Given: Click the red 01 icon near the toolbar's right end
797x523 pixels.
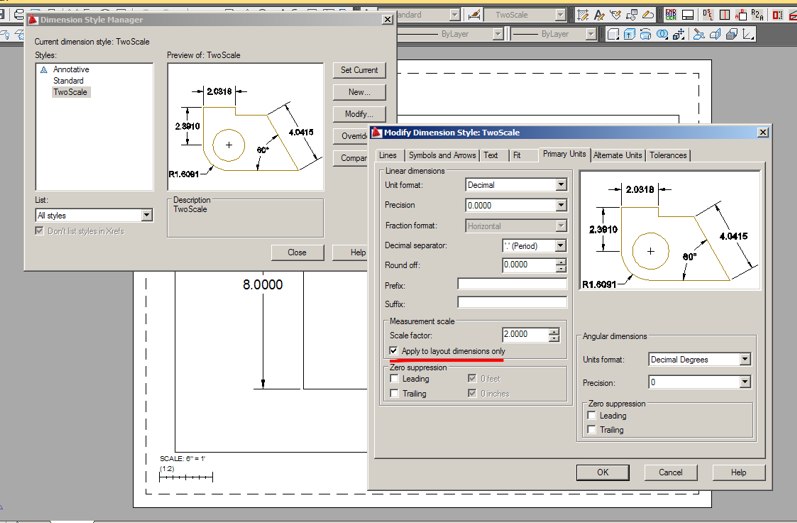Looking at the screenshot, I should [x=777, y=15].
